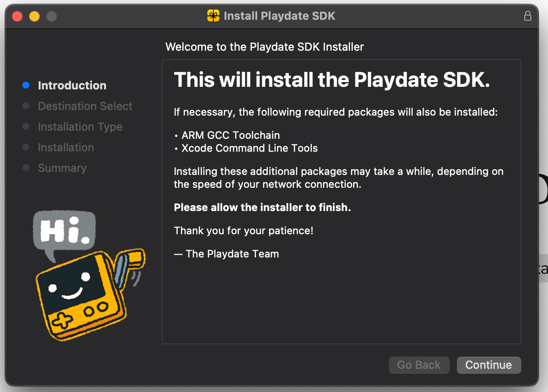
Task: Click the yellow minimize button
Action: pos(34,15)
